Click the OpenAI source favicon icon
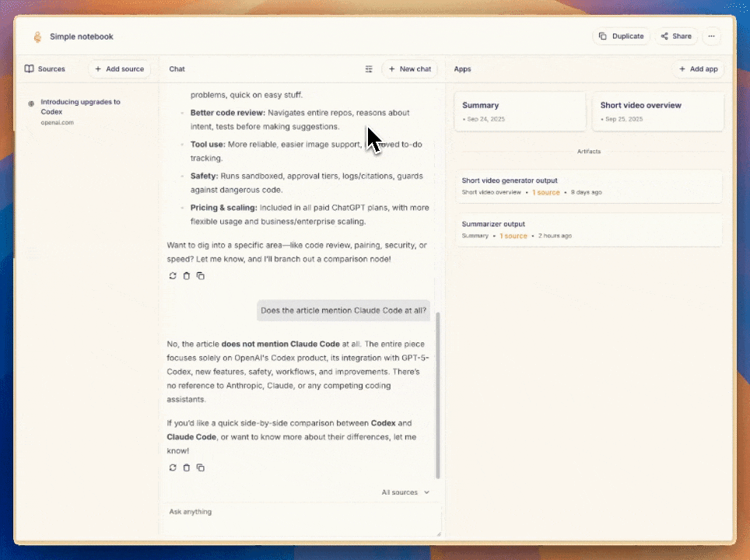The image size is (750, 560). coord(31,103)
